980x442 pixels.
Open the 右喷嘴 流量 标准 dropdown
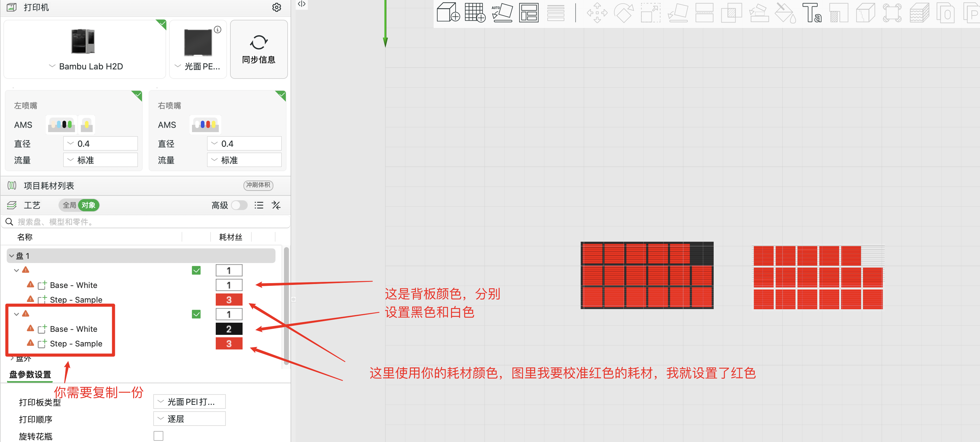point(244,160)
